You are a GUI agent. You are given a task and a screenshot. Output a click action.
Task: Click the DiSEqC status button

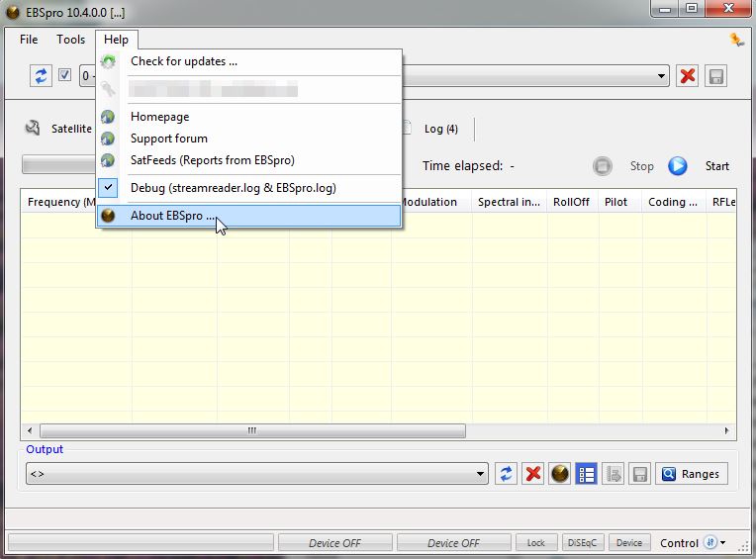click(583, 543)
